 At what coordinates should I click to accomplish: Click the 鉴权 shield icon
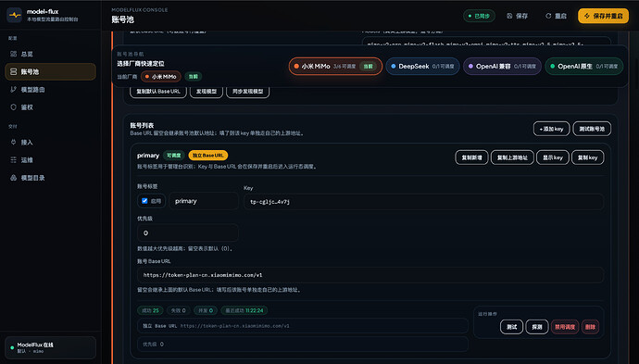pos(14,107)
